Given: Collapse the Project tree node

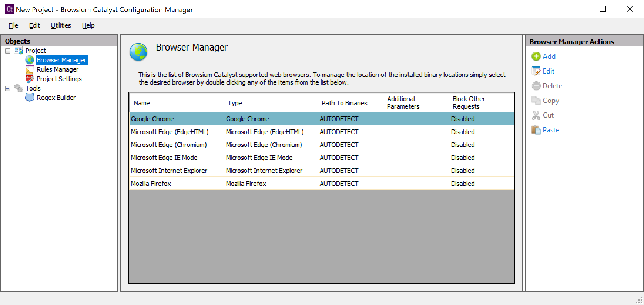Looking at the screenshot, I should coord(7,50).
